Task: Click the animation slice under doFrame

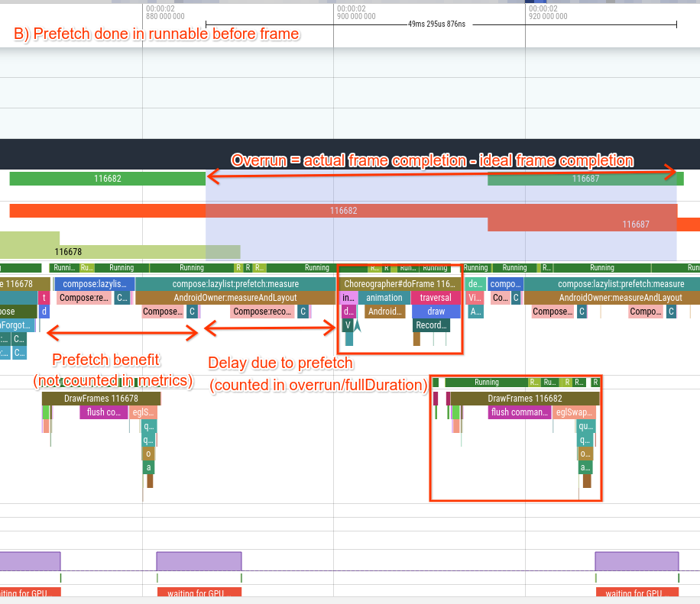Action: click(x=384, y=298)
